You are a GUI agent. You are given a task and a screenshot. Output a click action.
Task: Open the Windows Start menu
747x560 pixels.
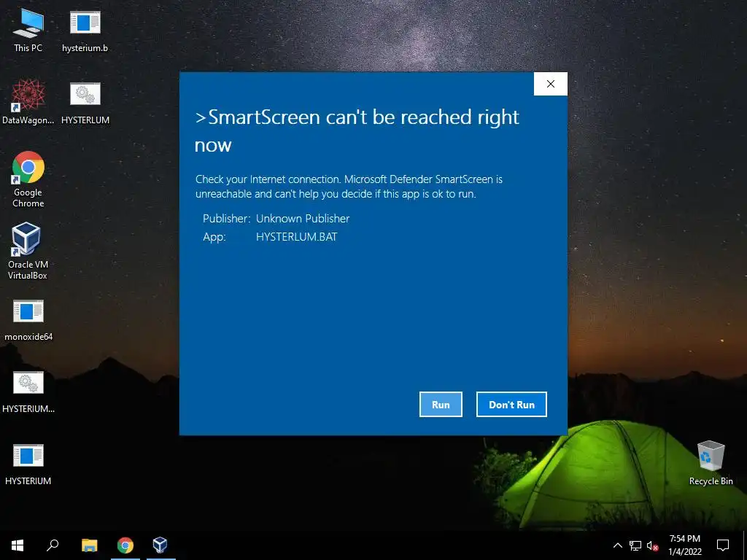tap(18, 545)
